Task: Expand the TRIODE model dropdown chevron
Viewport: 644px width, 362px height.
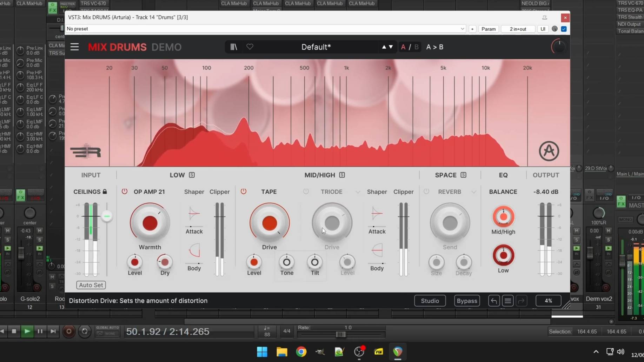Action: (x=357, y=192)
